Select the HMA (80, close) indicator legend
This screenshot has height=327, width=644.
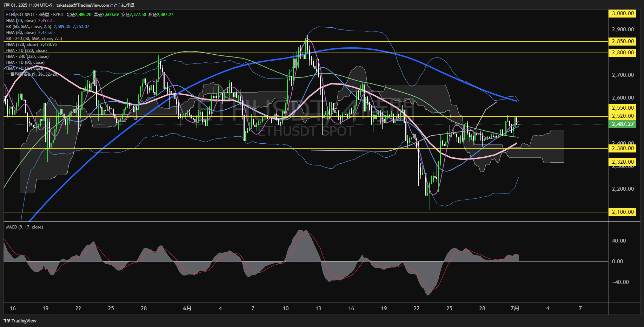(21, 33)
